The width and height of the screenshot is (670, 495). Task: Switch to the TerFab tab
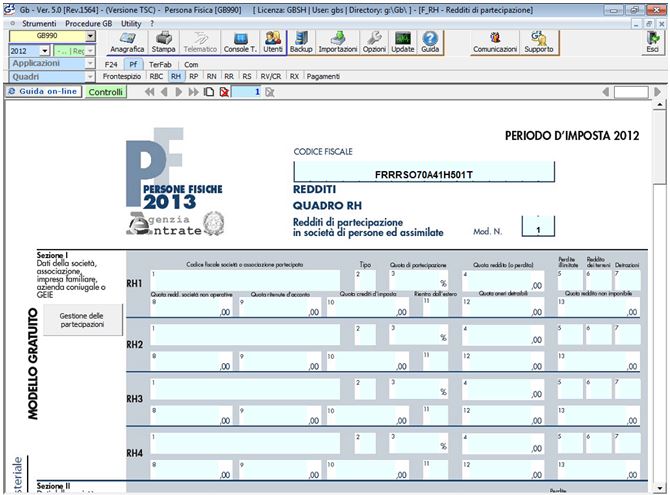(x=160, y=65)
